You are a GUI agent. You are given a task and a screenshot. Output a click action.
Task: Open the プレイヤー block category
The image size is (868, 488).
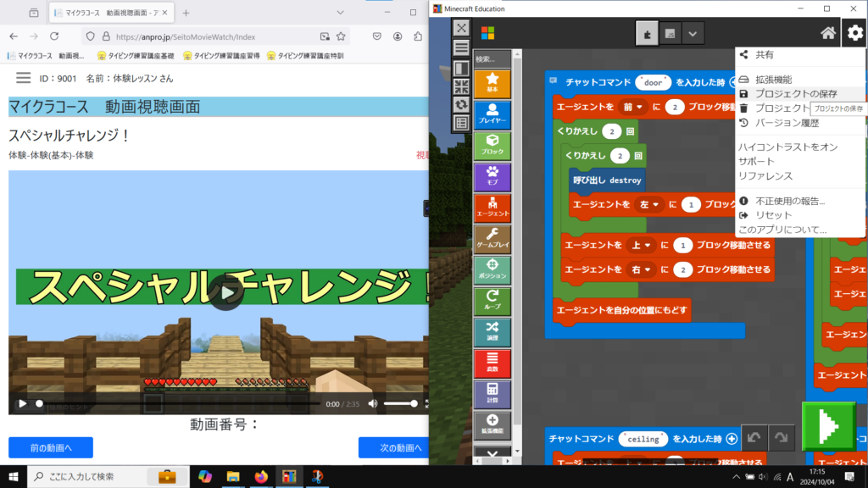pos(492,114)
